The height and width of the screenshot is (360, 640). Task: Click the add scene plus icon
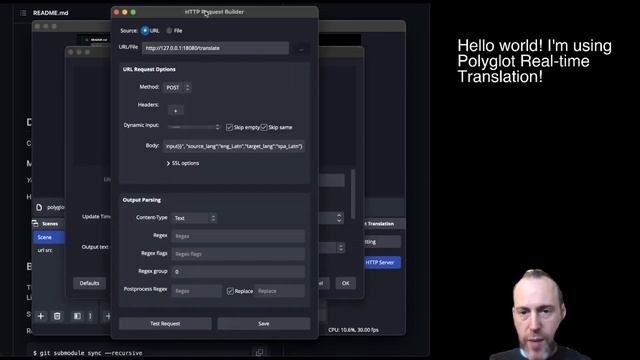point(41,316)
